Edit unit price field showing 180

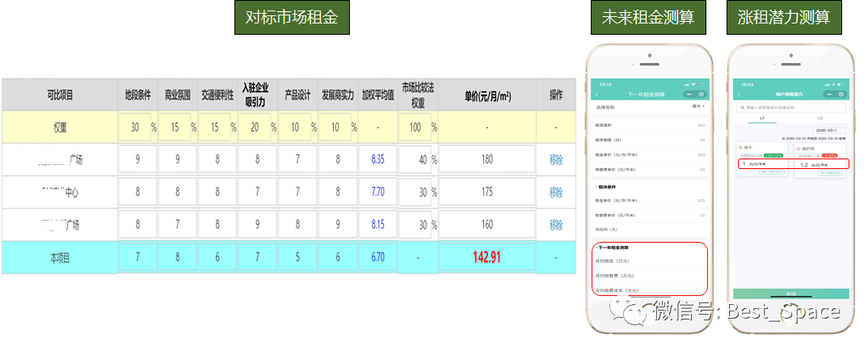[487, 160]
